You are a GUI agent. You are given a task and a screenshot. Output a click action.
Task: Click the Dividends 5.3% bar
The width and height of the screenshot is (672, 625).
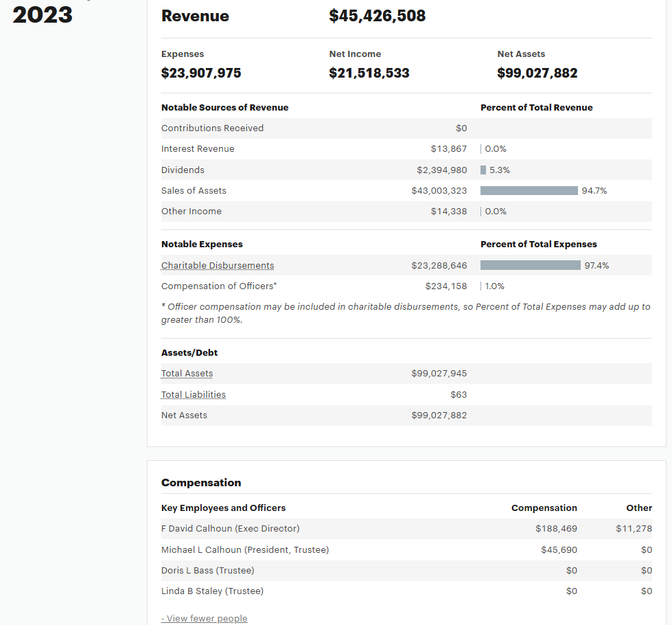483,170
